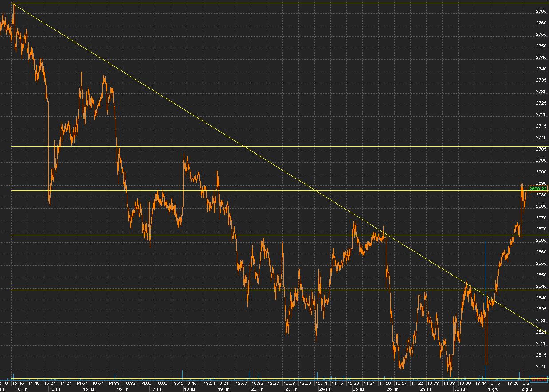549x392 pixels.
Task: Click the 16:08 time axis label
Action: coord(289,383)
